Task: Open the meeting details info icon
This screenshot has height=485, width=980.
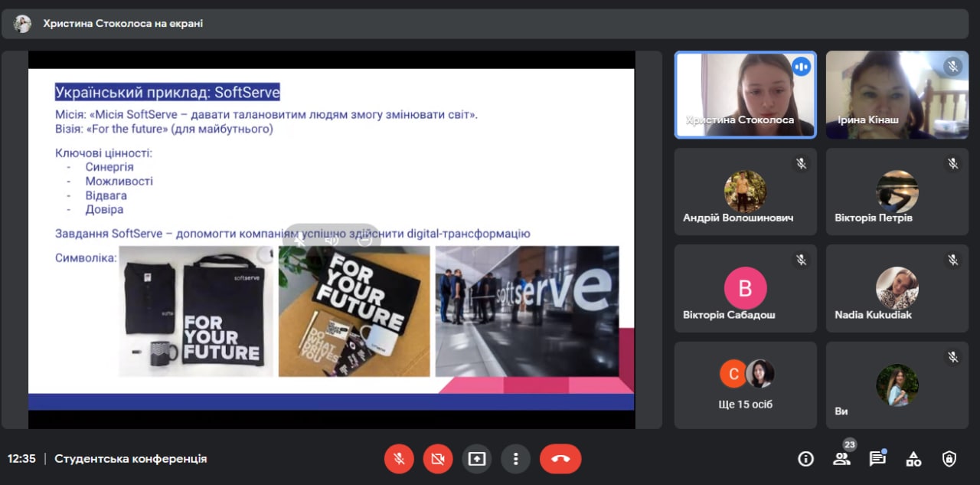Action: pyautogui.click(x=805, y=459)
